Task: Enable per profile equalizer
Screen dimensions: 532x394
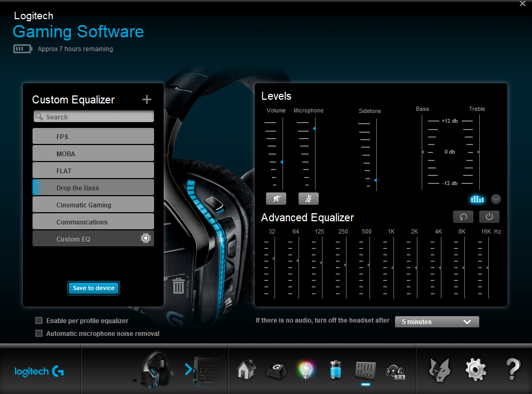Action: tap(39, 320)
